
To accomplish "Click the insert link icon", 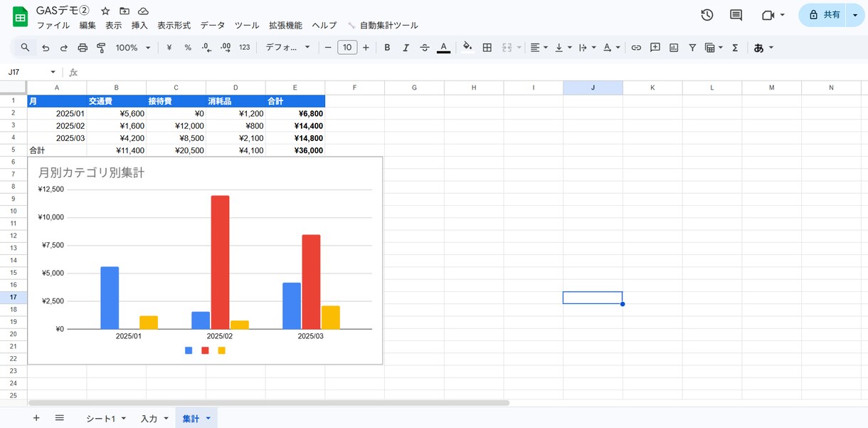I will [636, 48].
